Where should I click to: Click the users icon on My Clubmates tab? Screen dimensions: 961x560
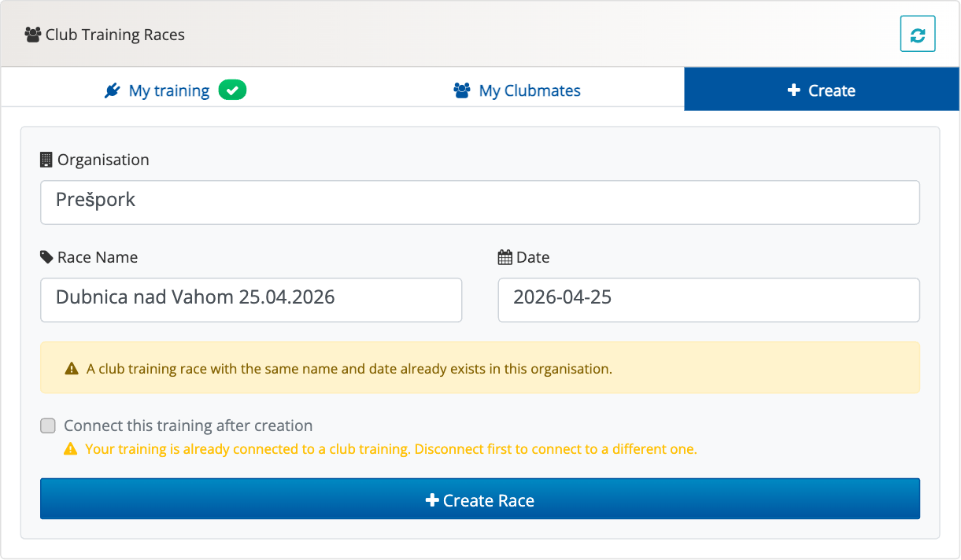click(462, 90)
